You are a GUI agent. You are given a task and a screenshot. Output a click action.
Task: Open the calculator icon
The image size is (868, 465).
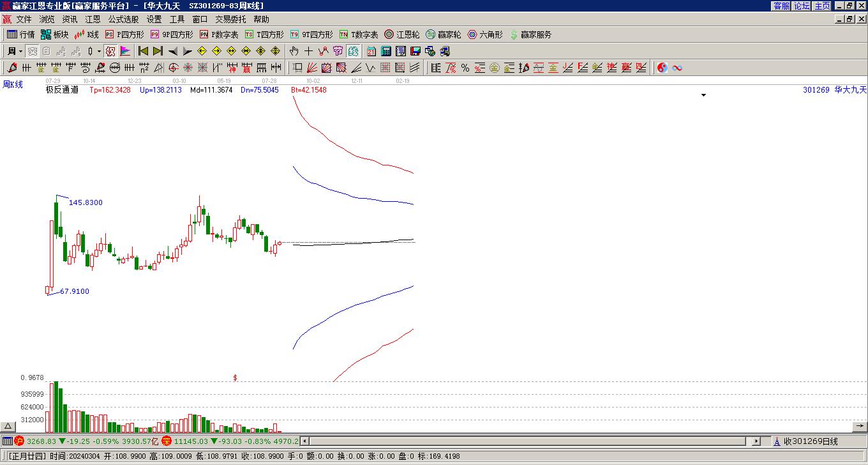point(386,51)
